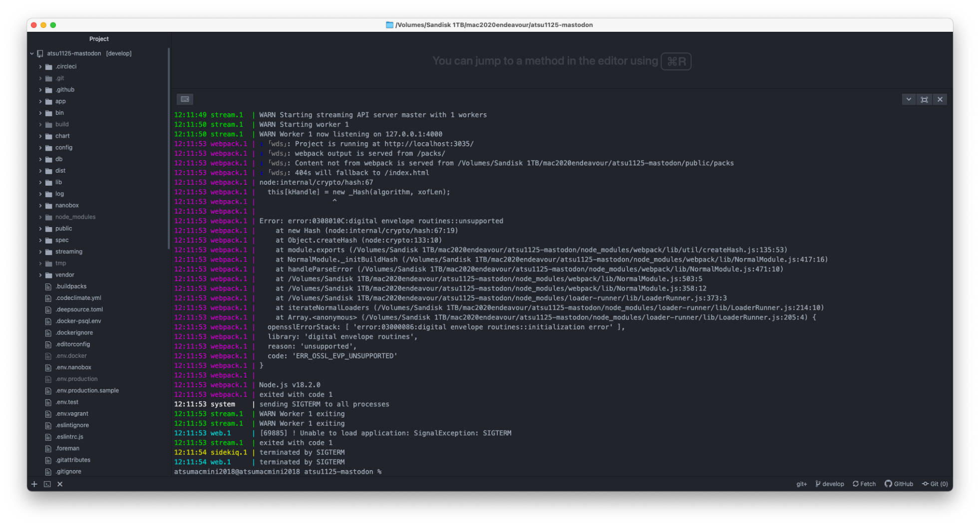Click the Node.js v18.2.0 output line

click(x=290, y=385)
